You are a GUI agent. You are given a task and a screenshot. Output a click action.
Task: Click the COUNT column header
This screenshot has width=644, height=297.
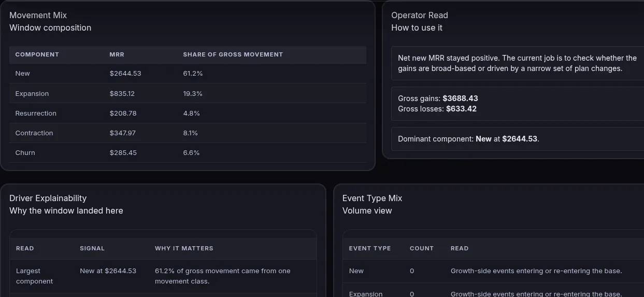click(x=422, y=248)
